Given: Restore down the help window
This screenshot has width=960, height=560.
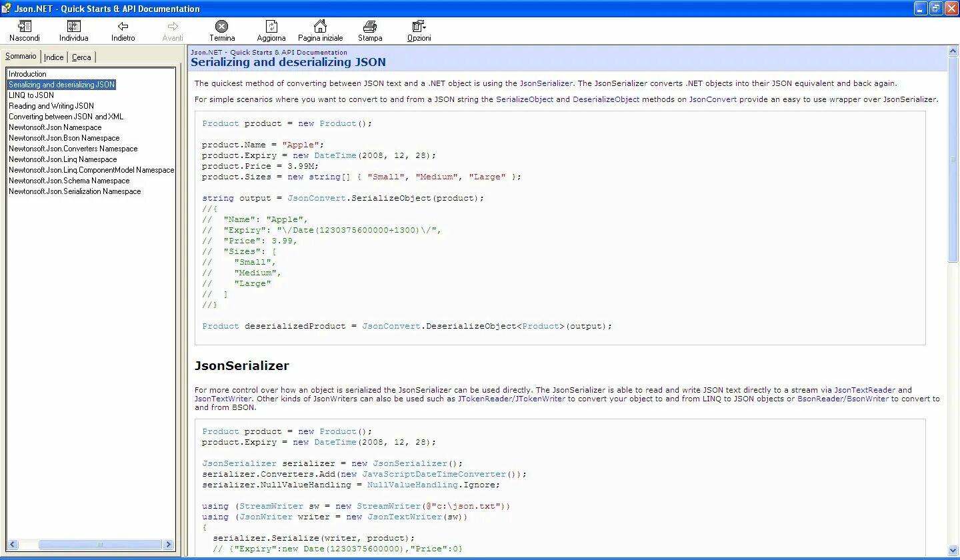Looking at the screenshot, I should coord(936,9).
